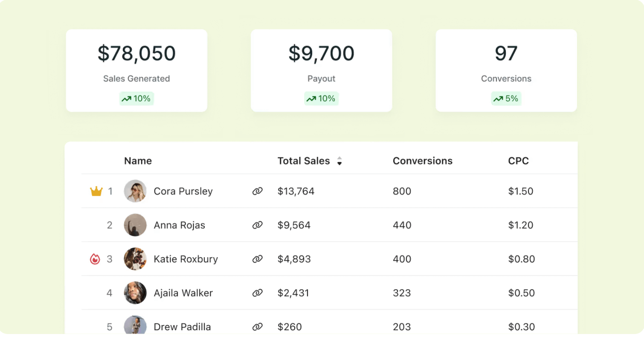This screenshot has height=337, width=644.
Task: Click the gold crown icon beside rank 1
Action: tap(96, 192)
